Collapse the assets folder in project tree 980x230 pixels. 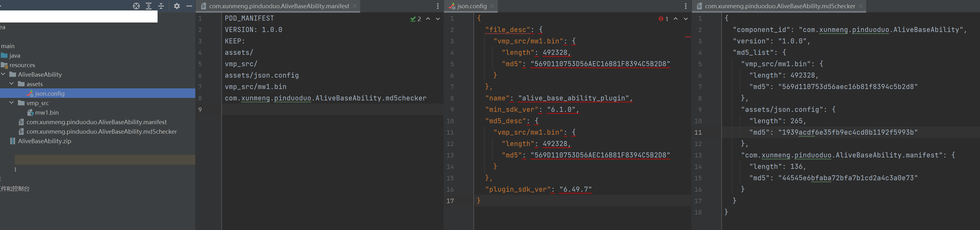tap(12, 84)
